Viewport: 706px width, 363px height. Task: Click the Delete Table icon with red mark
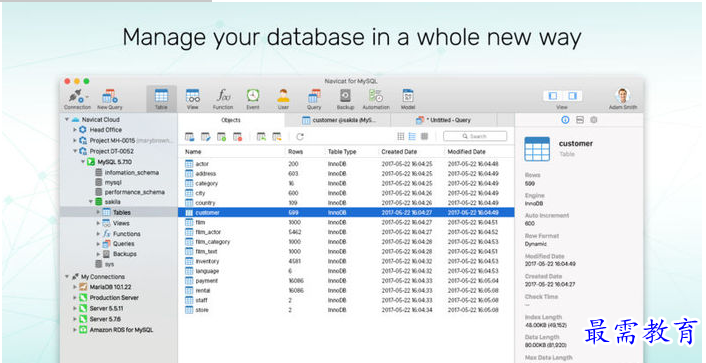coord(237,136)
